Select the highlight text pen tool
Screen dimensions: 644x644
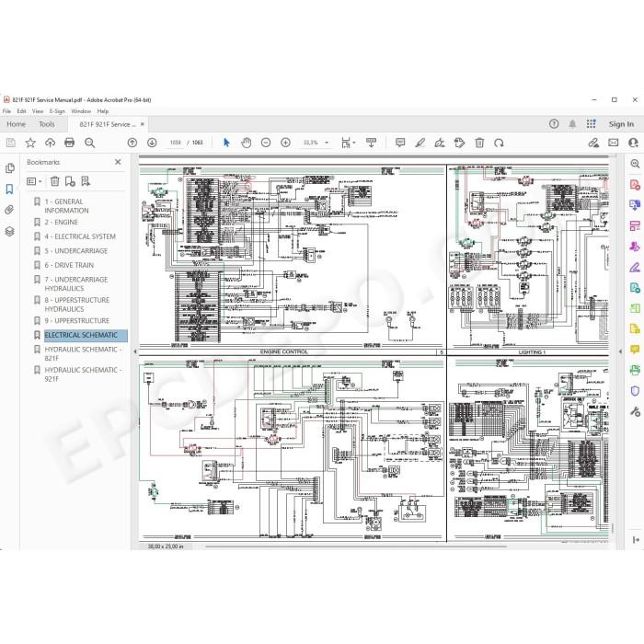[420, 143]
